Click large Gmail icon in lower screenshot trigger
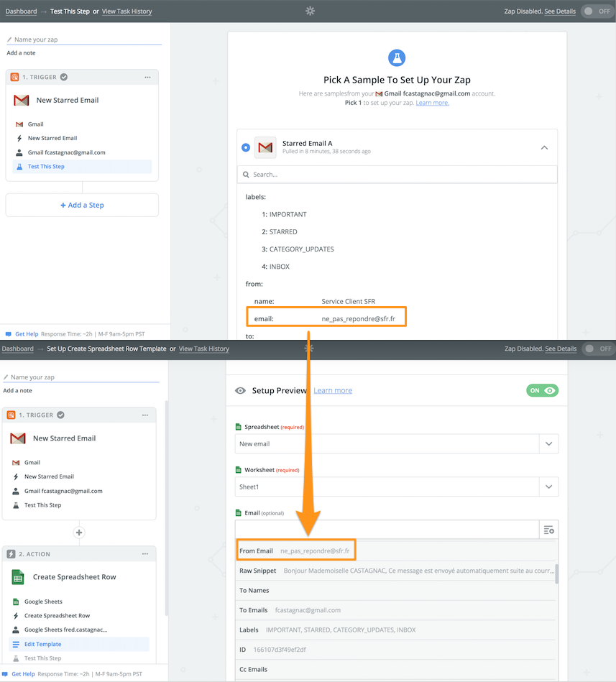This screenshot has width=616, height=682. (x=18, y=438)
